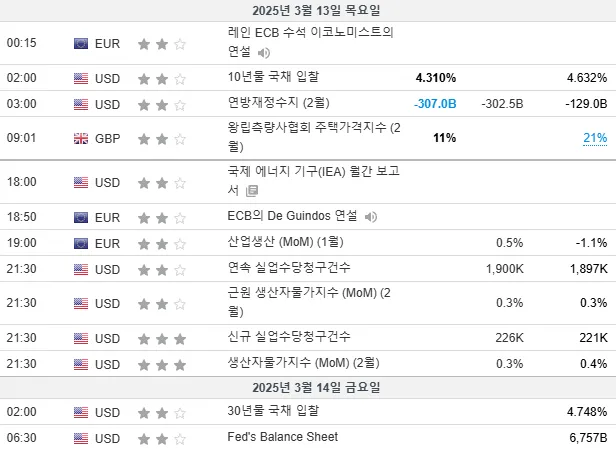Click US flag in 10년물 국채 입찰 row
Image resolution: width=616 pixels, height=449 pixels.
coord(81,79)
